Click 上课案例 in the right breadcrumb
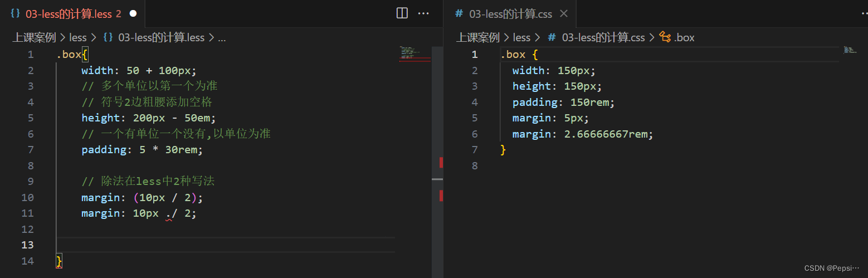The image size is (868, 278). [x=478, y=37]
